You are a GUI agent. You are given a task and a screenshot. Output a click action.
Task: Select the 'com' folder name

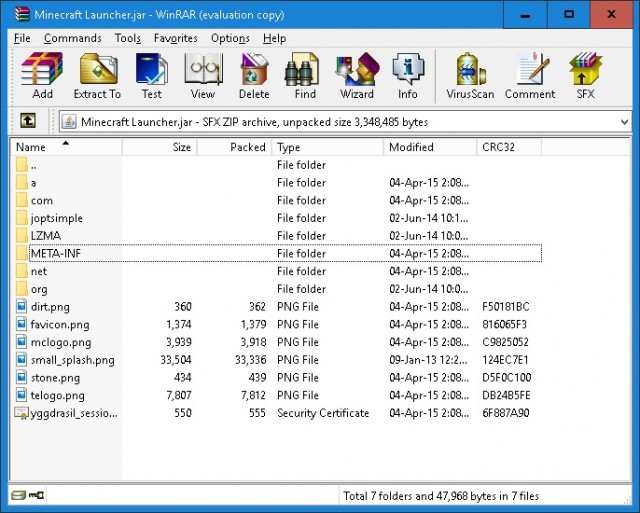(42, 200)
